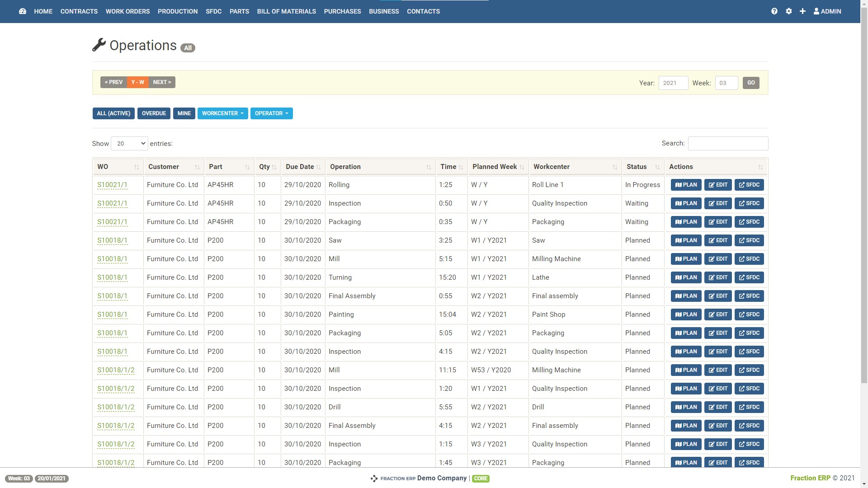Click the Year input field

point(673,83)
